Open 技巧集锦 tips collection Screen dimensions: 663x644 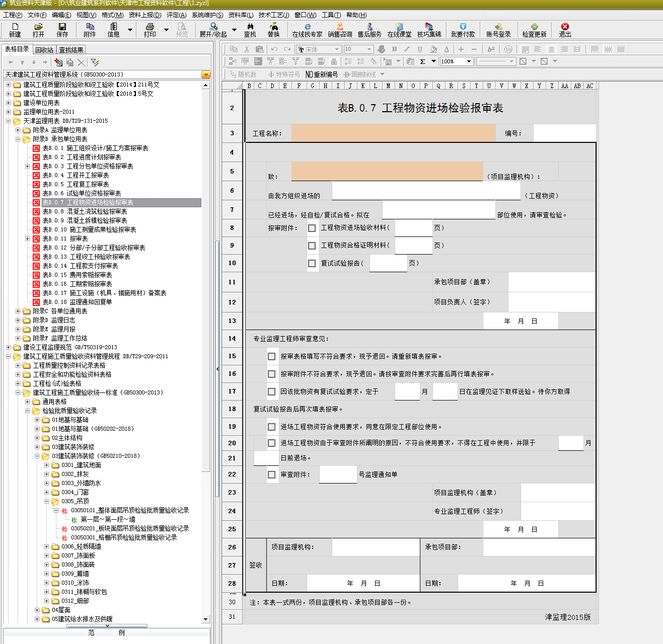tap(429, 30)
